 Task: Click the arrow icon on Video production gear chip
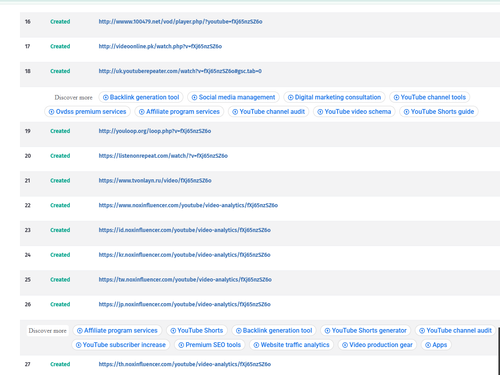(x=345, y=345)
